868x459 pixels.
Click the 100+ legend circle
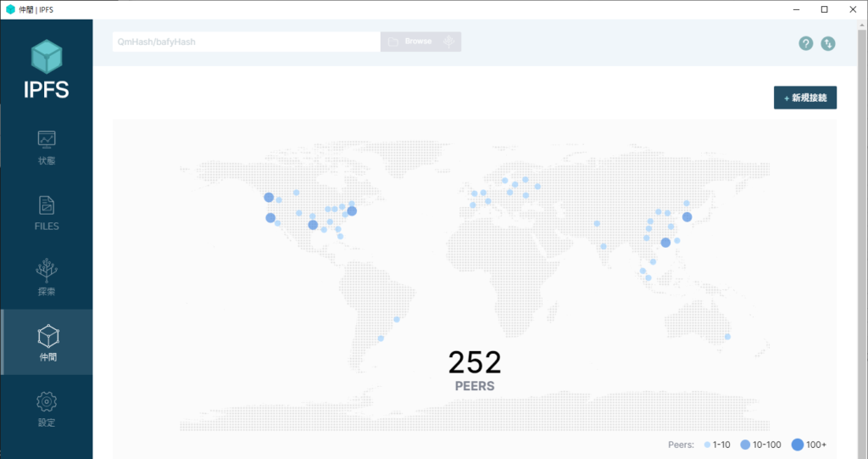tap(798, 445)
